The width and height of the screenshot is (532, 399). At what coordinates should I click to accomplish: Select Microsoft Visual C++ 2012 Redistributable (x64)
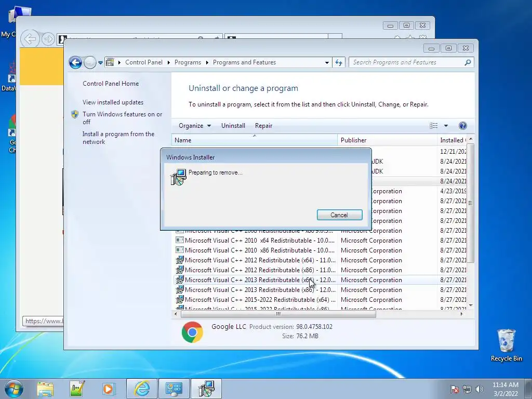click(x=260, y=260)
